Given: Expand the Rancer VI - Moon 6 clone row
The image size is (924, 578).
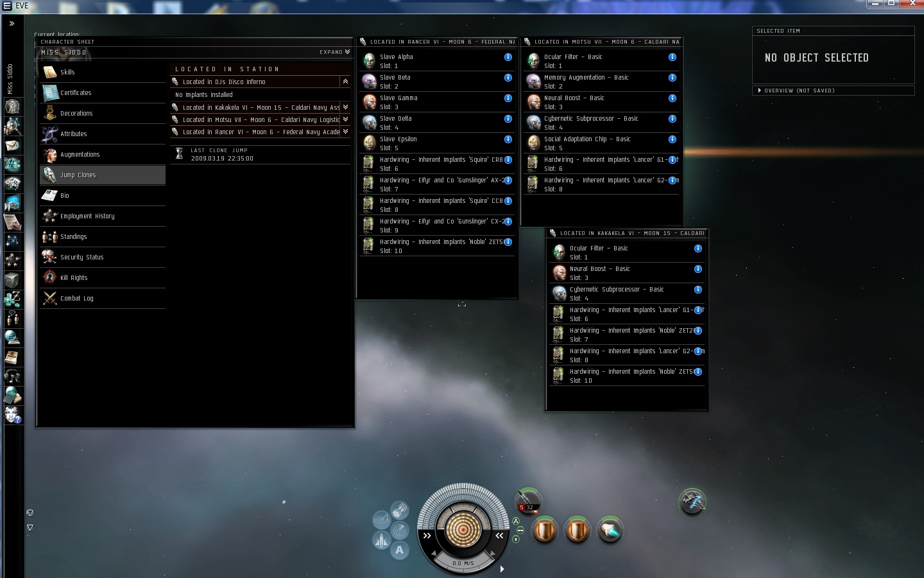Looking at the screenshot, I should (x=345, y=132).
